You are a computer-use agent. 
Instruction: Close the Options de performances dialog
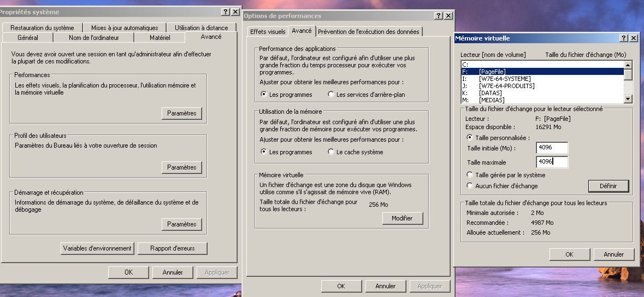448,16
